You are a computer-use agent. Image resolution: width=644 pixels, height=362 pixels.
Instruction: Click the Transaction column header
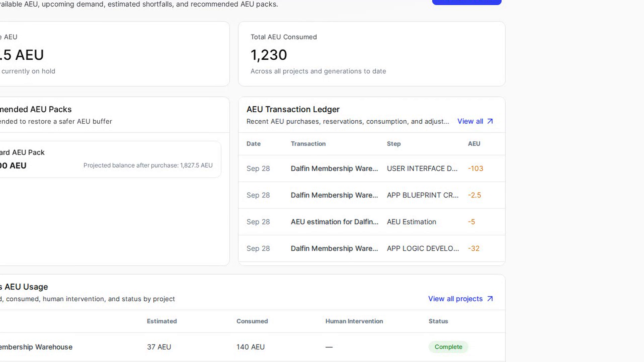point(308,144)
